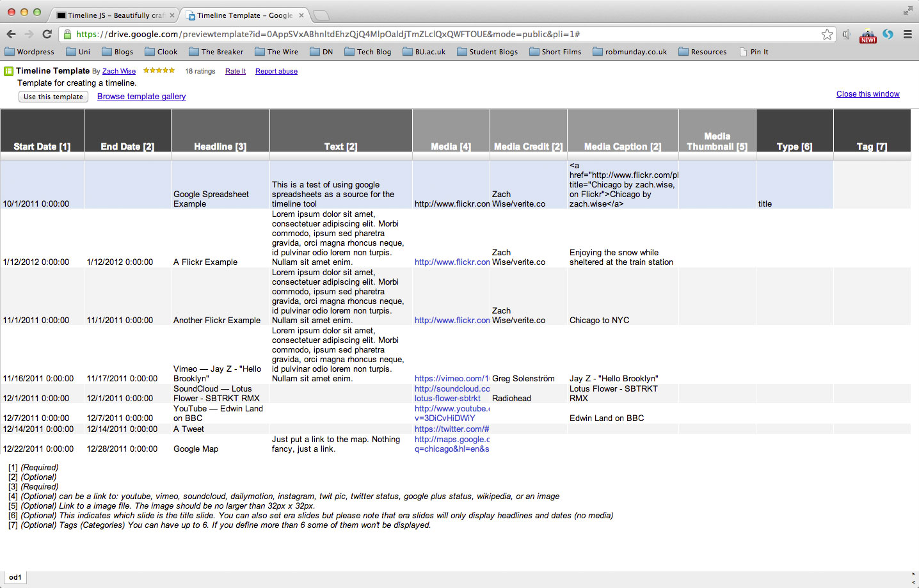Open the Uni bookmarks folder
This screenshot has width=919, height=588.
point(78,52)
